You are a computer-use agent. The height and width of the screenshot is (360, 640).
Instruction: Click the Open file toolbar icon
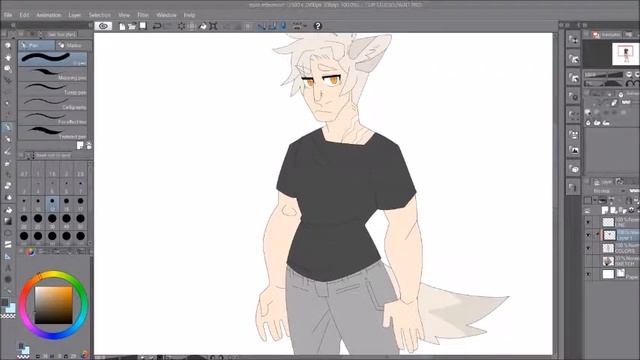point(132,26)
